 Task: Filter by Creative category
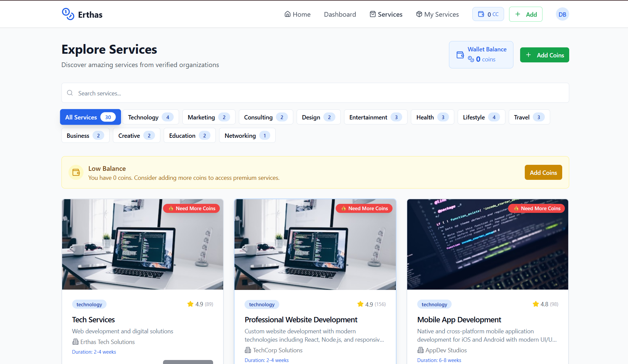(136, 135)
